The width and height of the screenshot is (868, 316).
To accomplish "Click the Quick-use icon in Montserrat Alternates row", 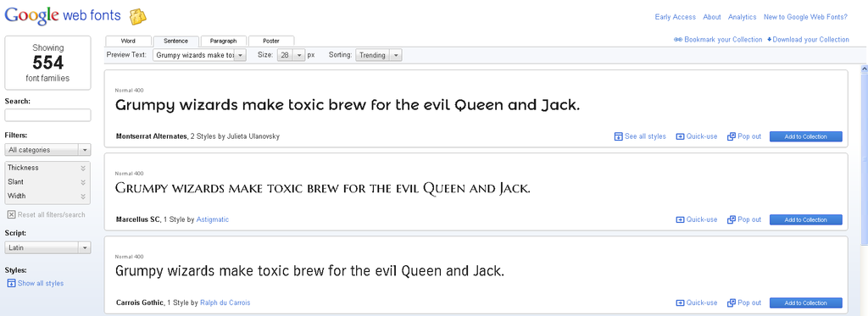I will point(681,136).
